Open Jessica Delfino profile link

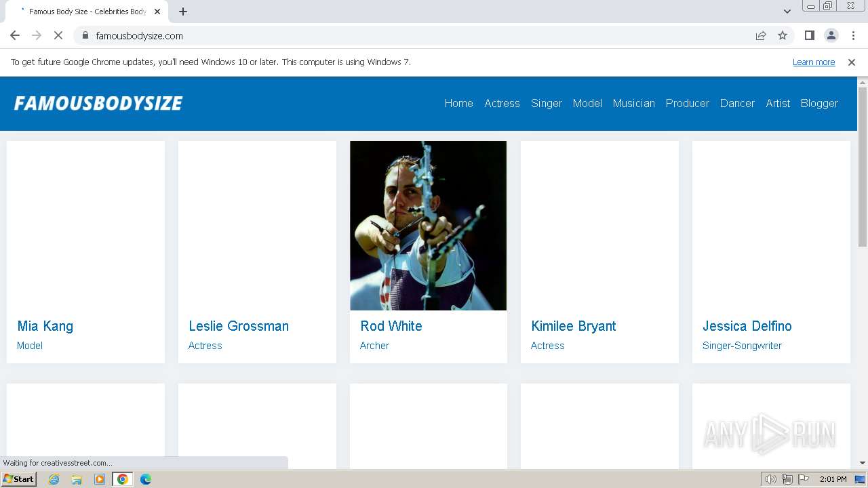tap(747, 326)
